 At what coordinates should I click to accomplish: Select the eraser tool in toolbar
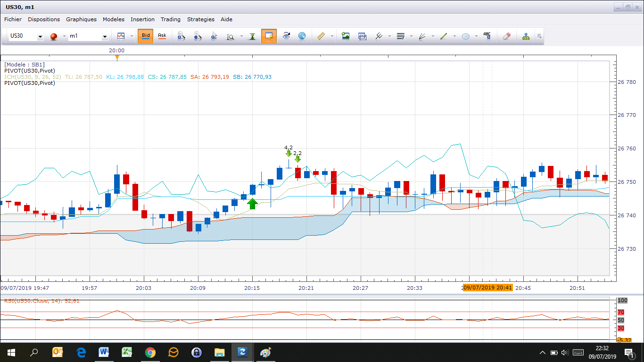(507, 36)
